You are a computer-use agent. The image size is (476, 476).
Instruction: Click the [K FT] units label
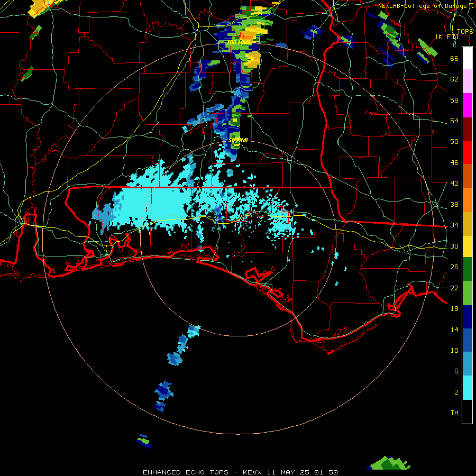pyautogui.click(x=447, y=37)
